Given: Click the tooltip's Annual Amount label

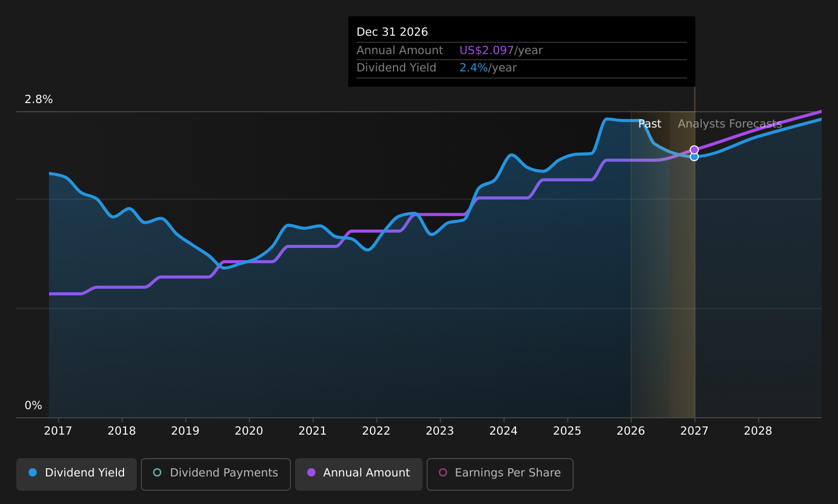Looking at the screenshot, I should coord(400,51).
